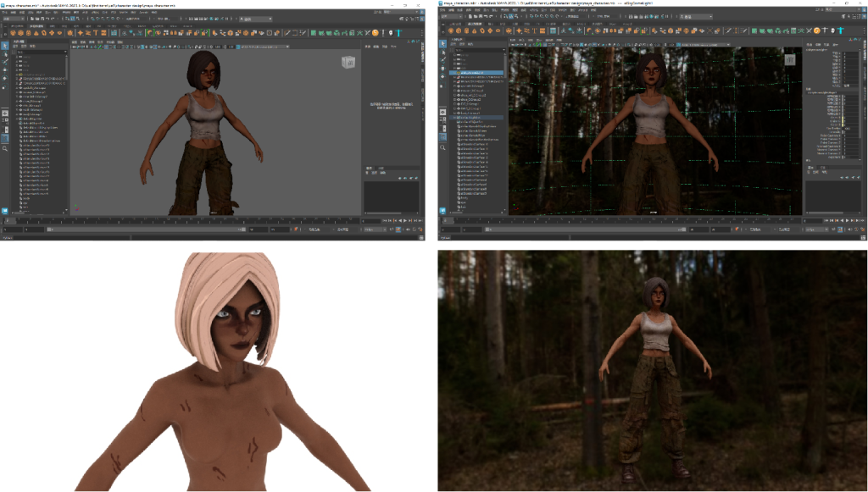This screenshot has height=492, width=868.
Task: Open first menu in left Maya menu bar
Action: tap(5, 13)
